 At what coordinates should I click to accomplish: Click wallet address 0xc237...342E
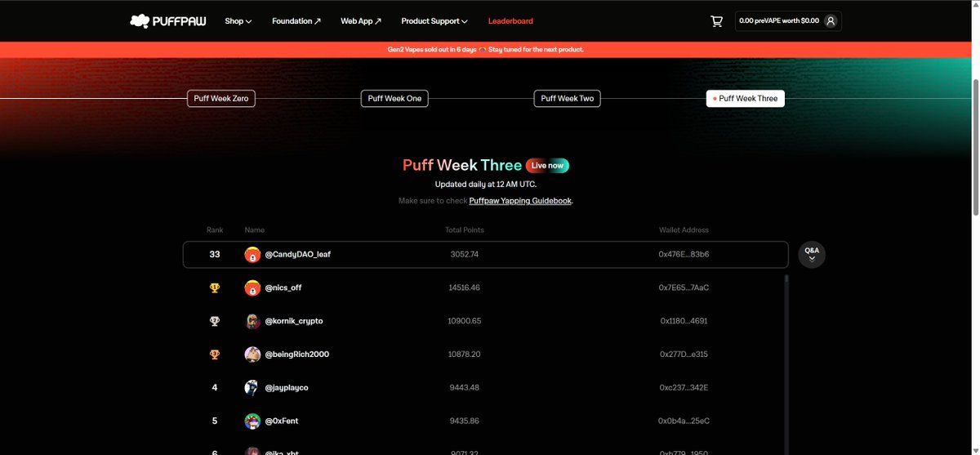click(684, 388)
